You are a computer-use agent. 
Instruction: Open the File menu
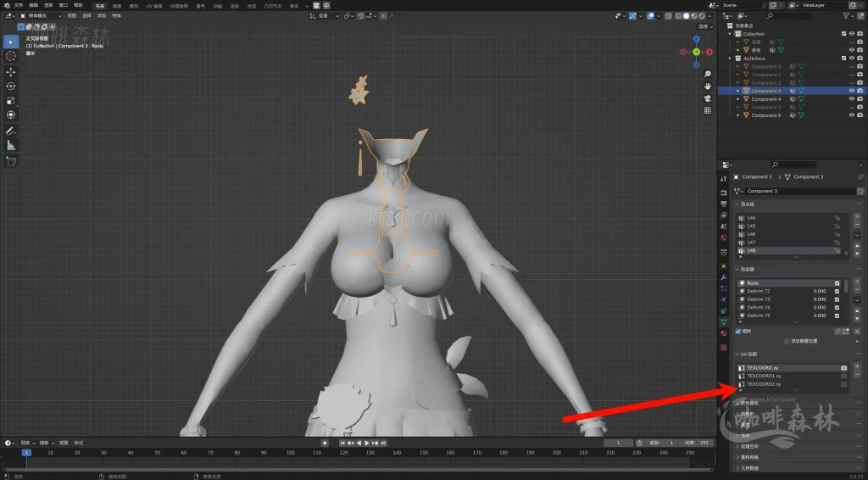point(19,6)
